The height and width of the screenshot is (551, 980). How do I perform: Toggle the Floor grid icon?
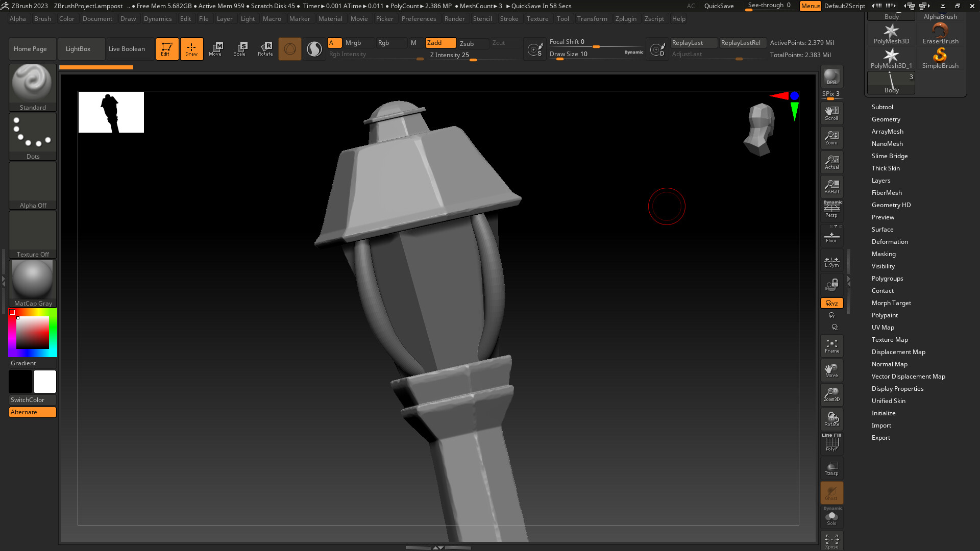coord(831,237)
